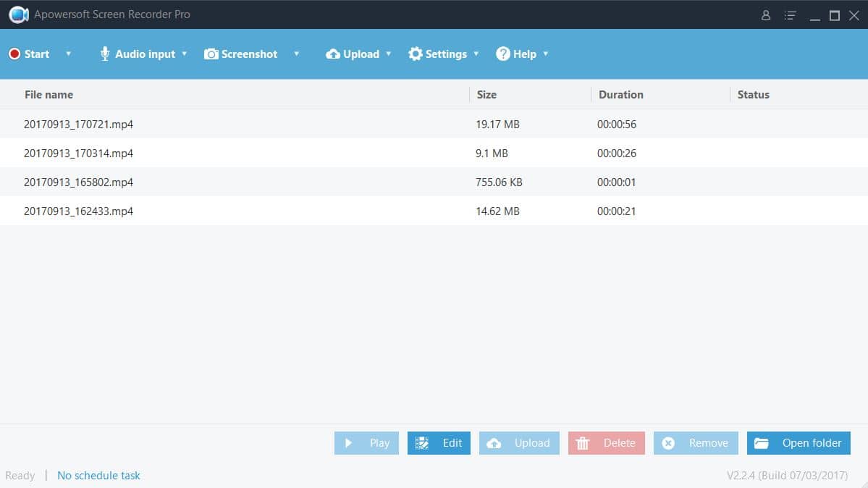868x488 pixels.
Task: Click the Apowersoft app logo icon
Action: tap(18, 14)
